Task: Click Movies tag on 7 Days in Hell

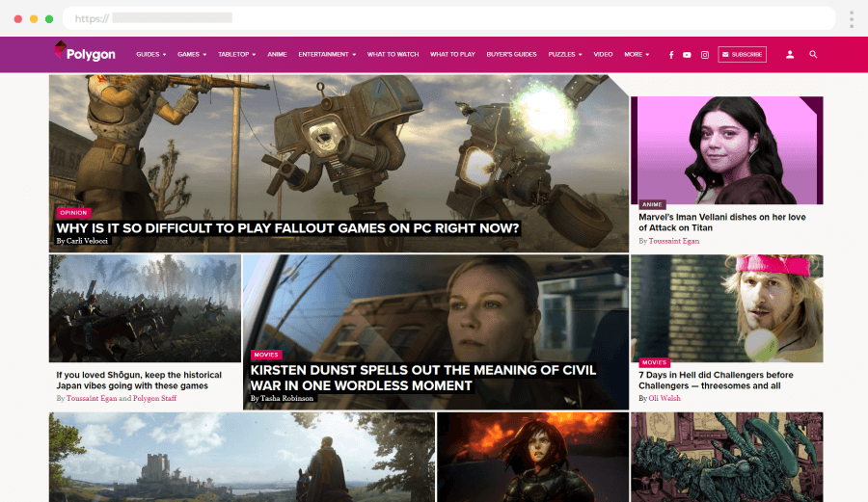Action: coord(654,362)
